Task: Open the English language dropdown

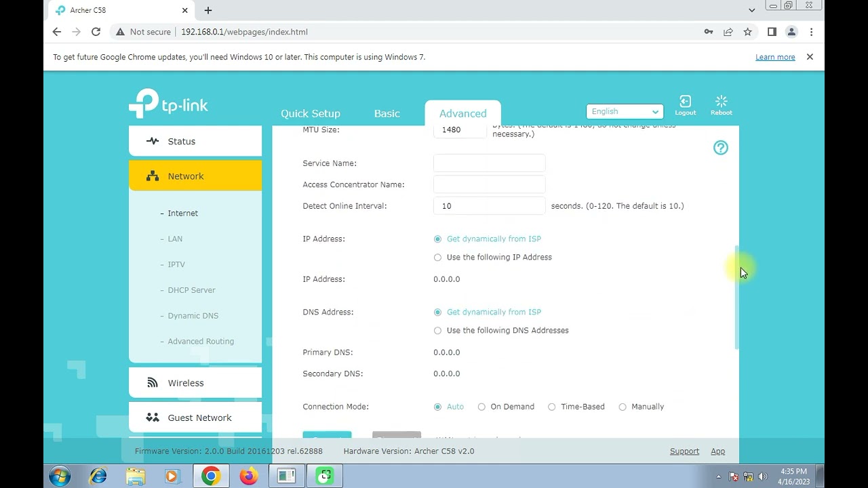Action: click(625, 112)
